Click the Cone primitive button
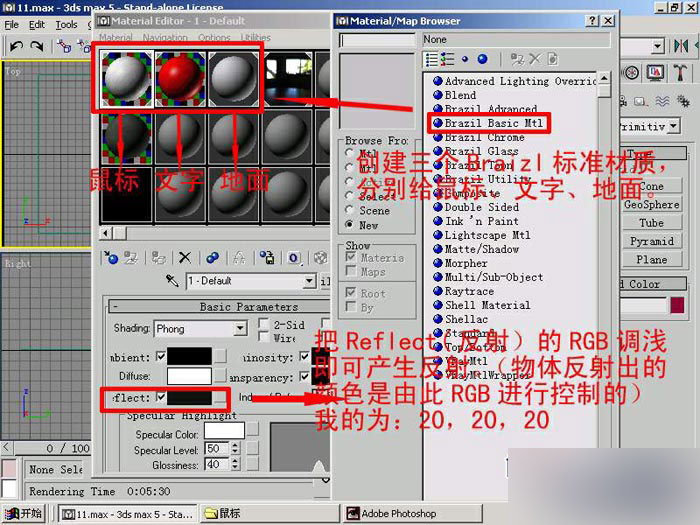Viewport: 700px width, 525px height. point(651,186)
